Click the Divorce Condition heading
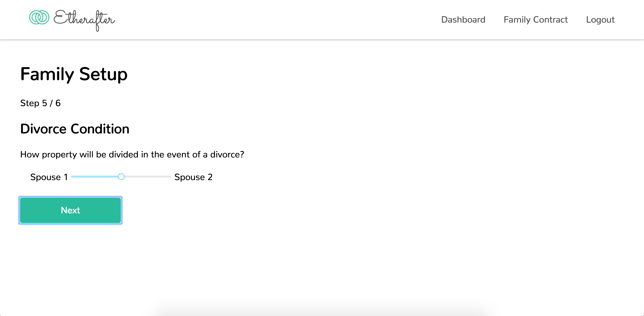This screenshot has height=316, width=644. coord(75,129)
